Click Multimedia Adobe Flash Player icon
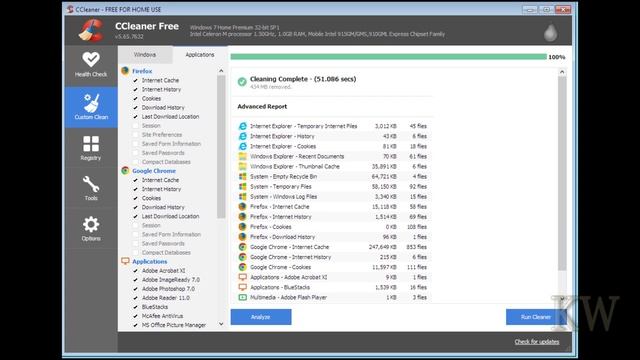This screenshot has width=640, height=360. pyautogui.click(x=242, y=297)
